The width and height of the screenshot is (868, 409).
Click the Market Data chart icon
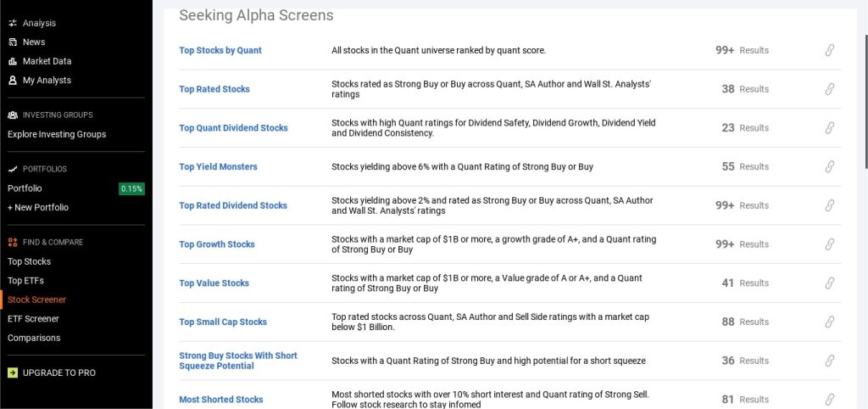13,61
